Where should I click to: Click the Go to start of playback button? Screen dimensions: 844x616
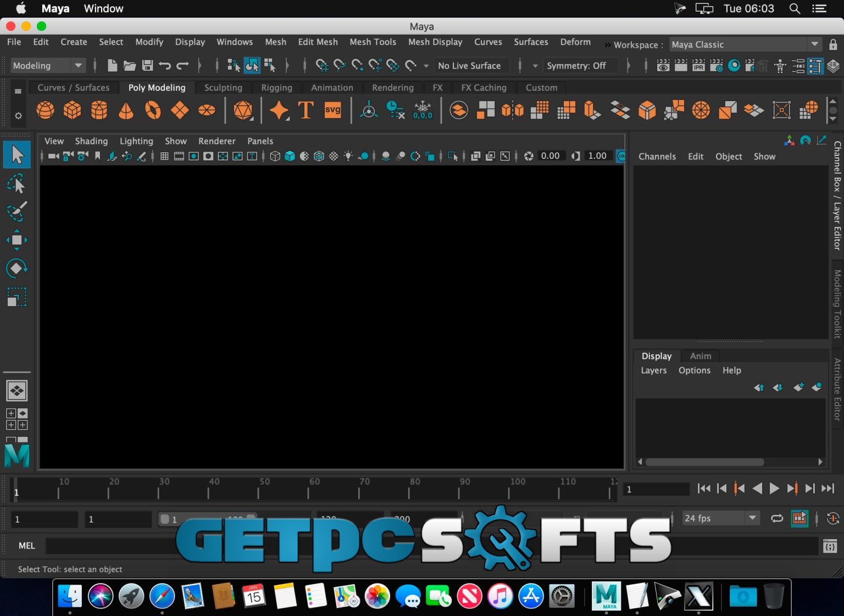[x=704, y=489]
